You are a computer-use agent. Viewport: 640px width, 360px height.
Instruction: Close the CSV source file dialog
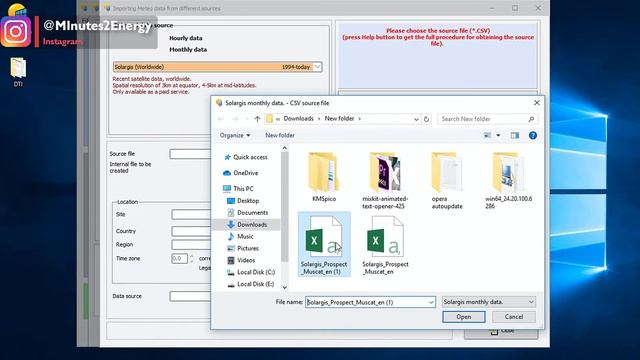pyautogui.click(x=537, y=103)
